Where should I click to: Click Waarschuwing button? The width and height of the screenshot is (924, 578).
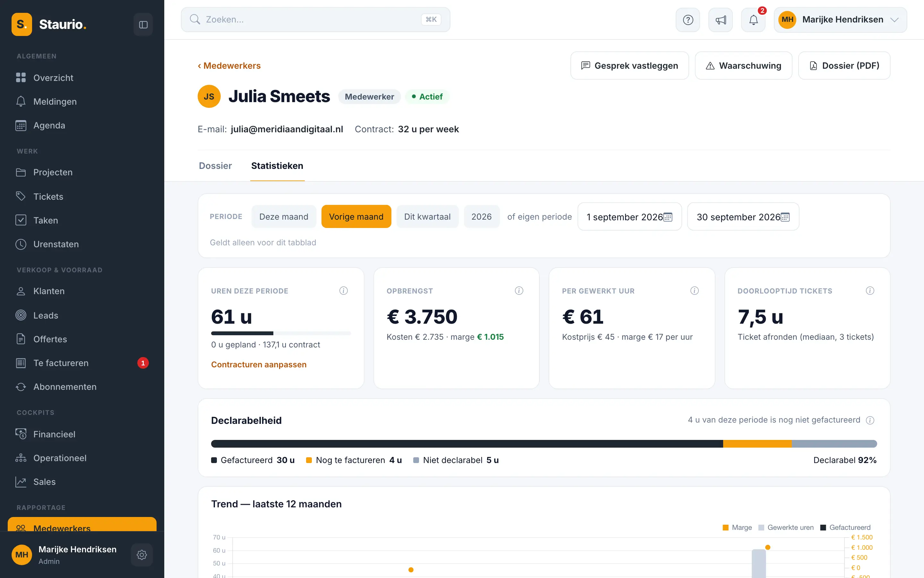point(743,66)
